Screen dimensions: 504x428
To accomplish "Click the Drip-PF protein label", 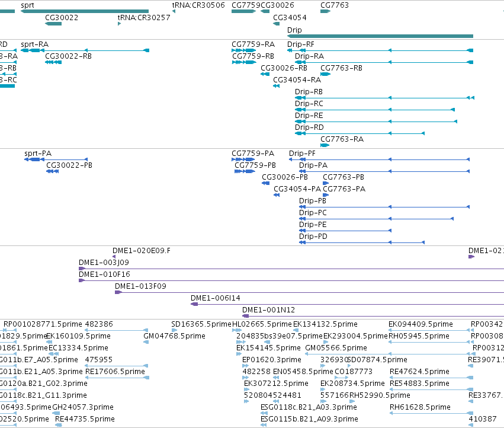I will 303,153.
